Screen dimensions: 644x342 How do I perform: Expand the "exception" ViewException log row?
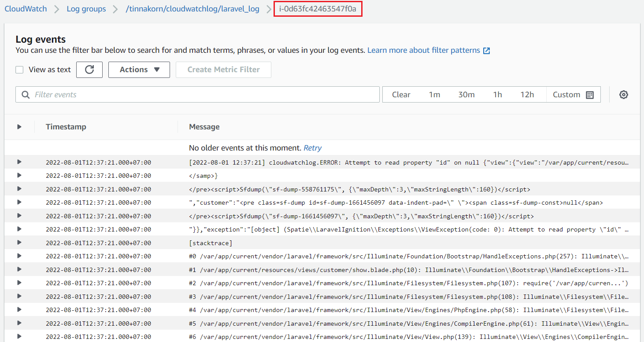(19, 229)
